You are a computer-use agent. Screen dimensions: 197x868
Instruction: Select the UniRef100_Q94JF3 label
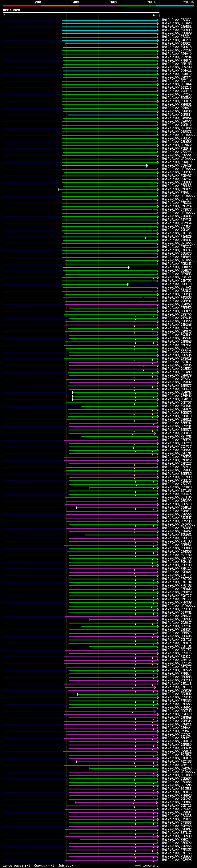pyautogui.click(x=176, y=714)
